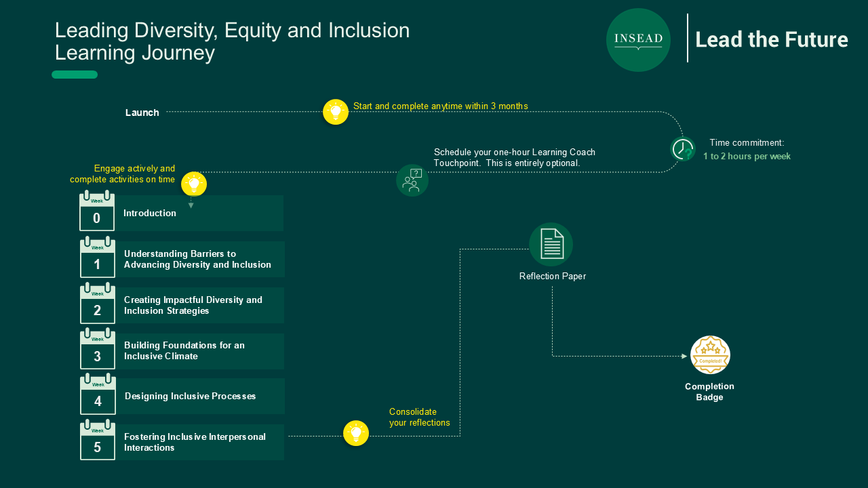Click the 'Reflection Paper' label
868x488 pixels.
coord(553,276)
